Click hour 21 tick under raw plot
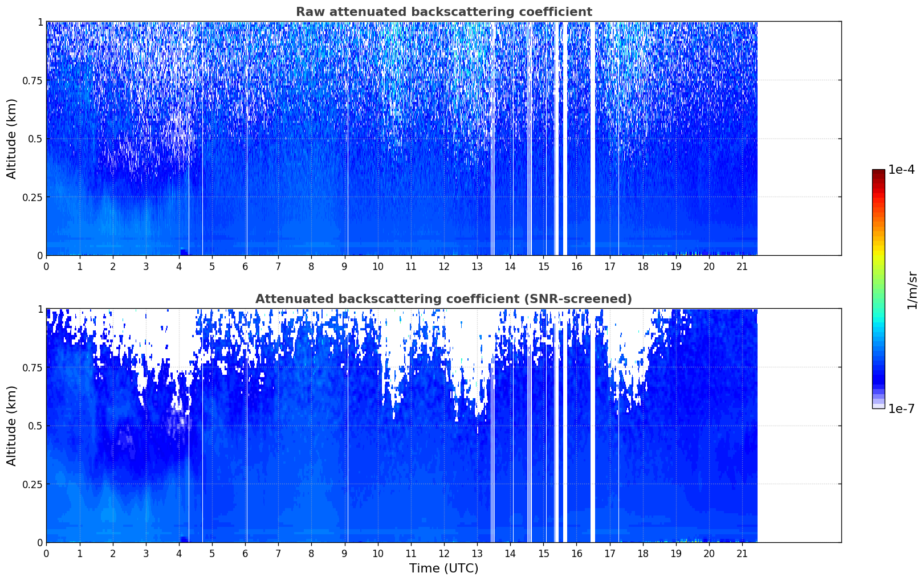924x581 pixels. tap(742, 266)
